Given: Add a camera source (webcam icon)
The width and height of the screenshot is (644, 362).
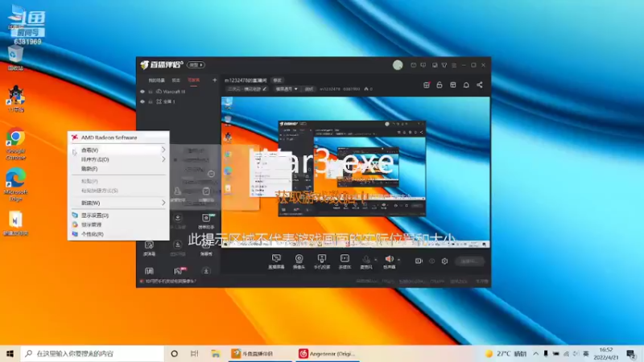Looking at the screenshot, I should click(x=299, y=261).
